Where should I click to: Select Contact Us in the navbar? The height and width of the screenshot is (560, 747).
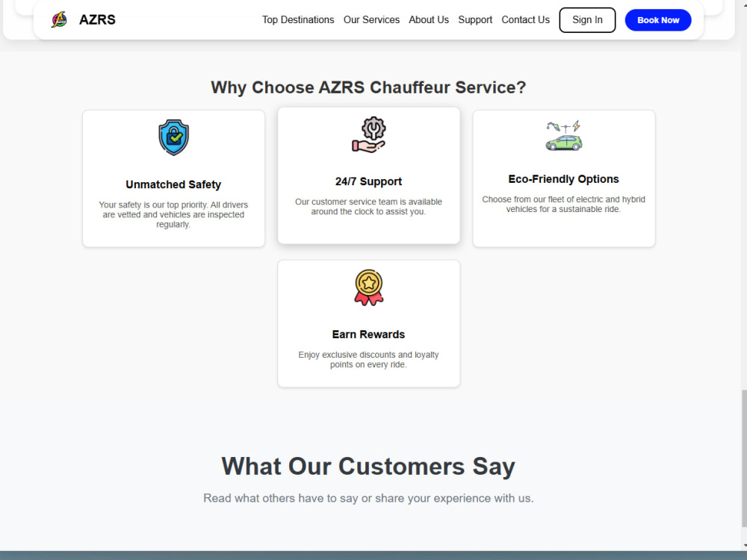click(x=525, y=20)
